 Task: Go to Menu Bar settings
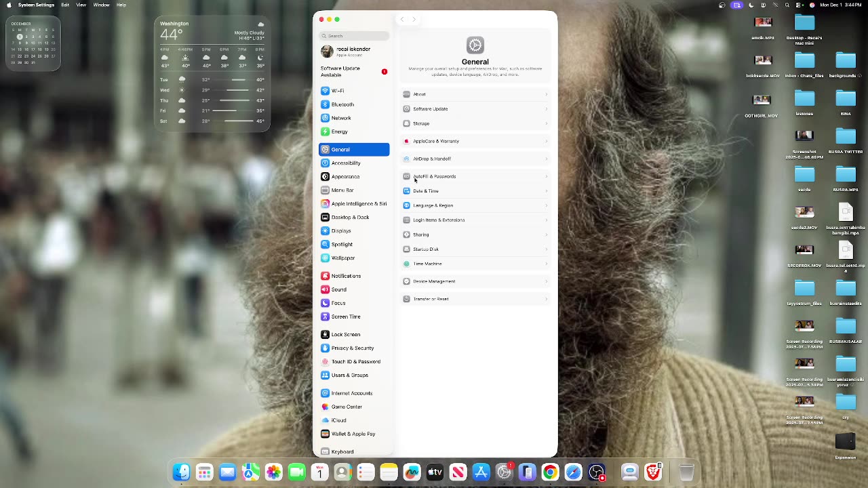pyautogui.click(x=354, y=190)
